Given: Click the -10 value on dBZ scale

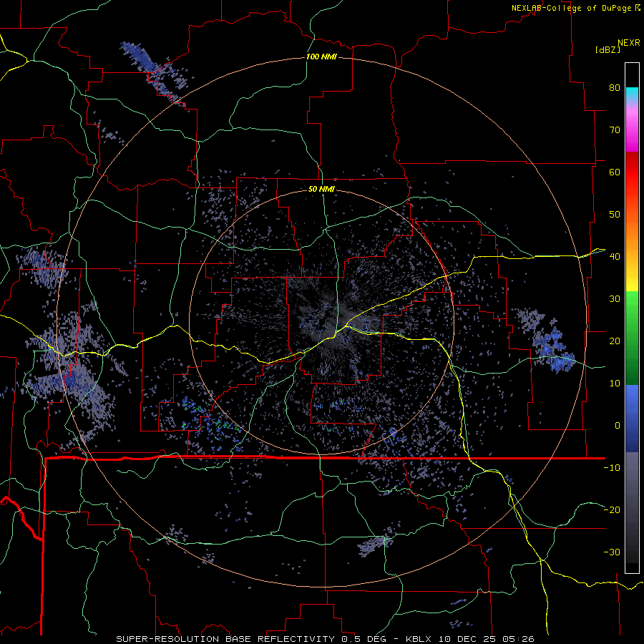Looking at the screenshot, I should 612,468.
